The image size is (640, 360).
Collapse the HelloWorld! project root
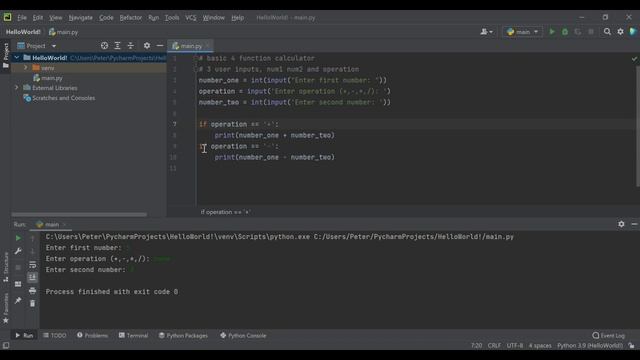click(17, 58)
